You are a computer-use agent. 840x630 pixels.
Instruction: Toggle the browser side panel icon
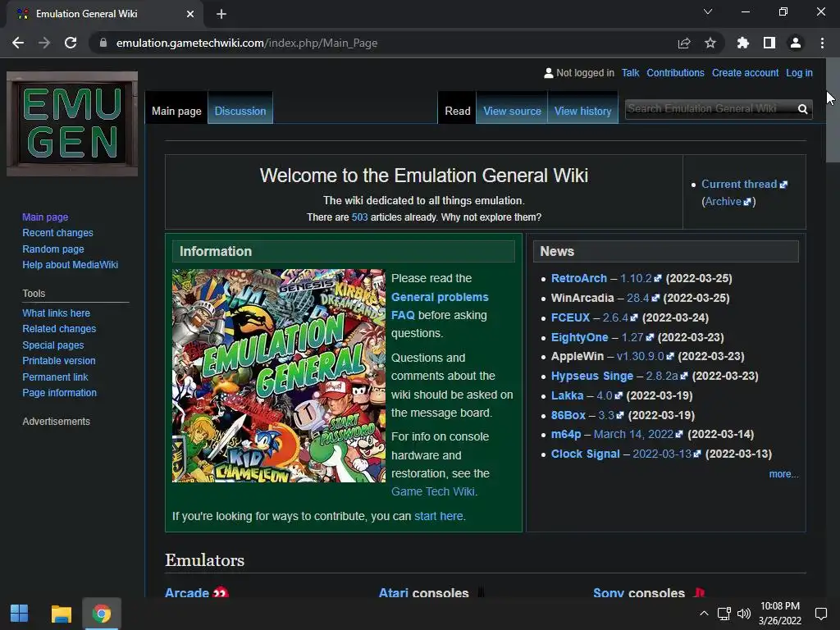(x=769, y=43)
